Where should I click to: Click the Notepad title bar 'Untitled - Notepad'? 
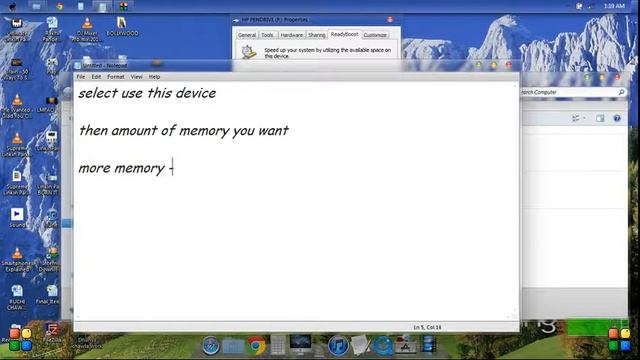coord(104,65)
